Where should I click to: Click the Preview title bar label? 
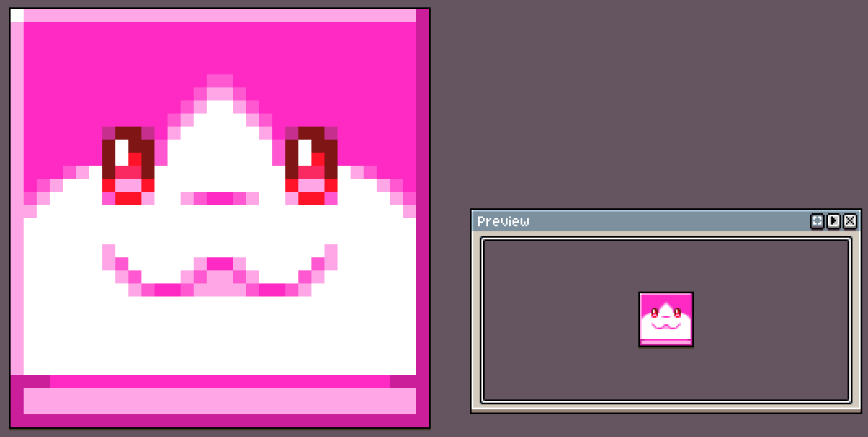[x=503, y=221]
